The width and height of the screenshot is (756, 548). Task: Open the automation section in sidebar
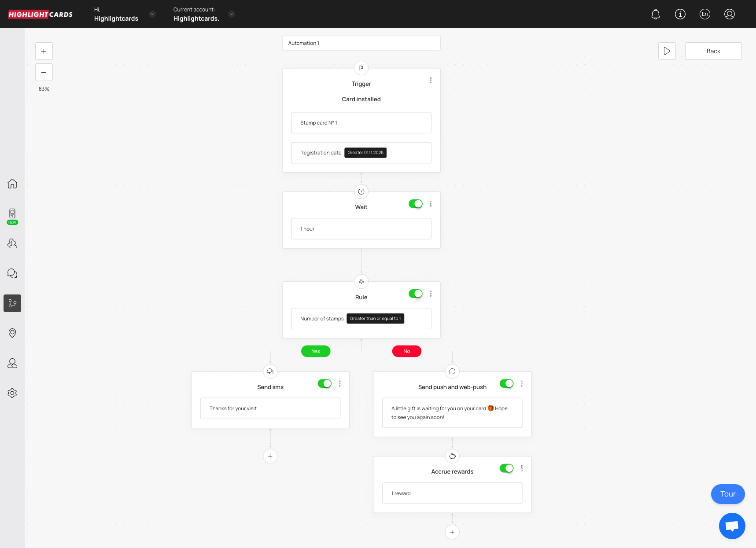point(12,303)
